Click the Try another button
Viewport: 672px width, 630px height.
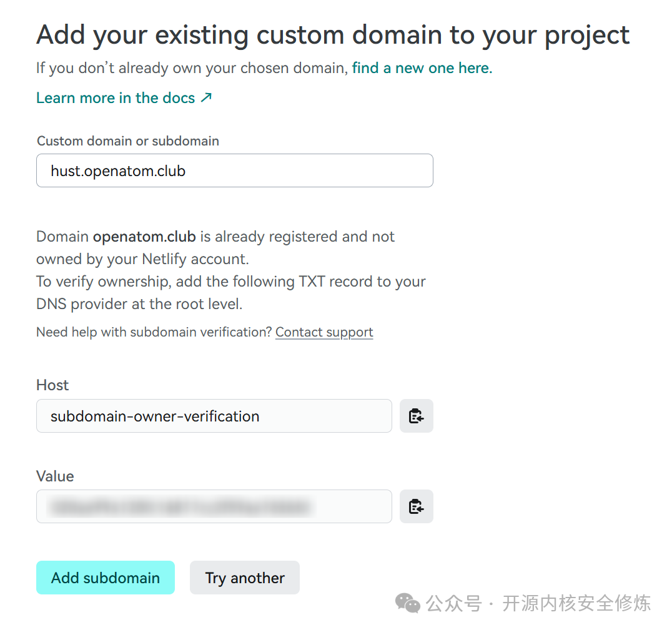click(x=244, y=578)
